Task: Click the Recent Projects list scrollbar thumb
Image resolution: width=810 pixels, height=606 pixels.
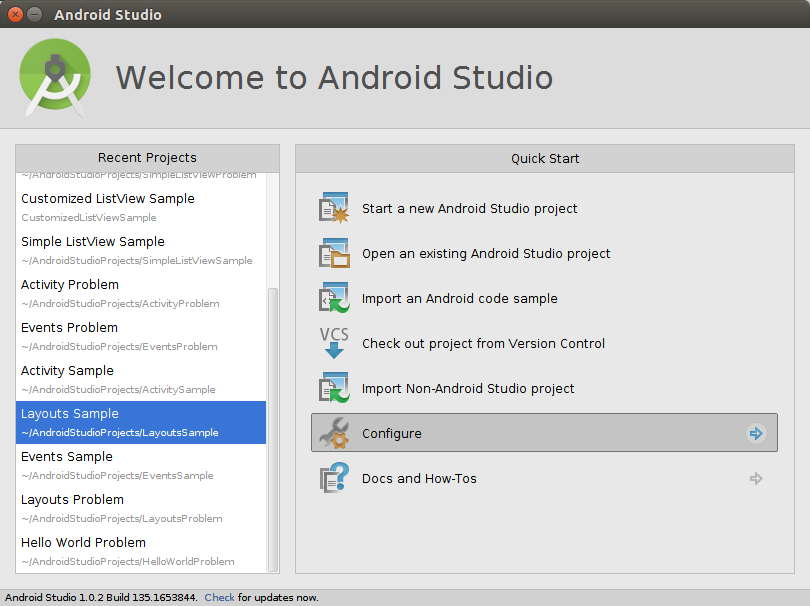Action: tap(272, 429)
